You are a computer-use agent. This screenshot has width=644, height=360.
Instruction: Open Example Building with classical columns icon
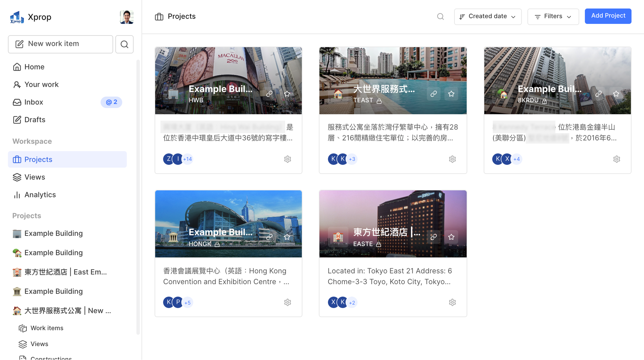[x=67, y=291]
